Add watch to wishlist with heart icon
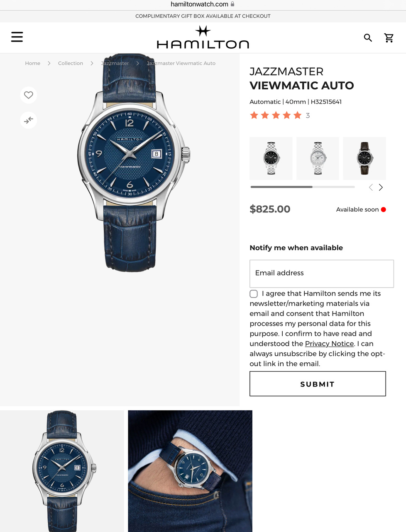The width and height of the screenshot is (406, 532). [x=29, y=95]
